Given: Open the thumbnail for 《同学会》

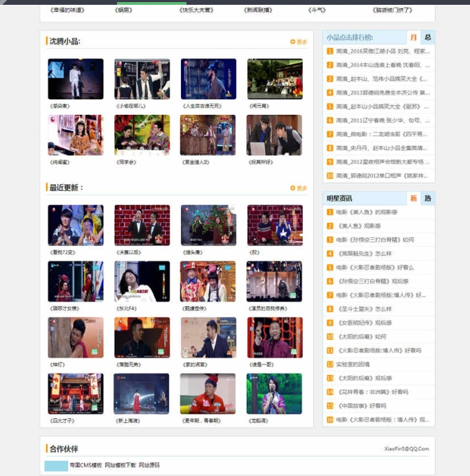Looking at the screenshot, I should coord(142,135).
